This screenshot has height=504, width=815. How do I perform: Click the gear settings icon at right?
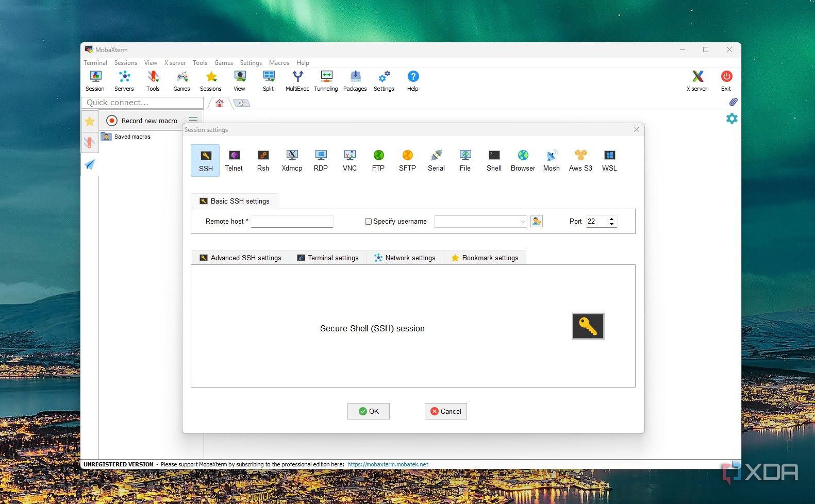pos(732,119)
